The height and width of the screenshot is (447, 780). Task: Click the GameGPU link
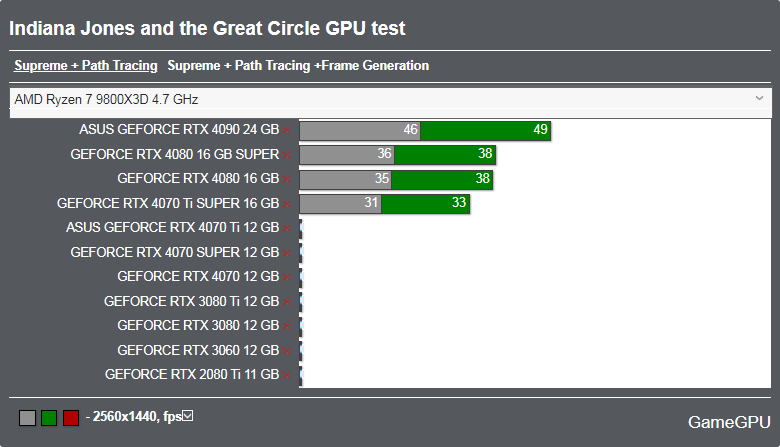729,422
